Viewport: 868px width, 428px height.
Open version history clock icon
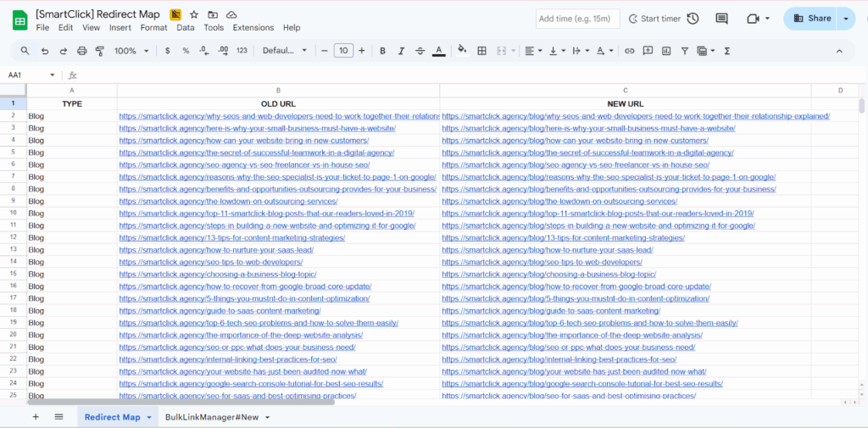tap(693, 19)
